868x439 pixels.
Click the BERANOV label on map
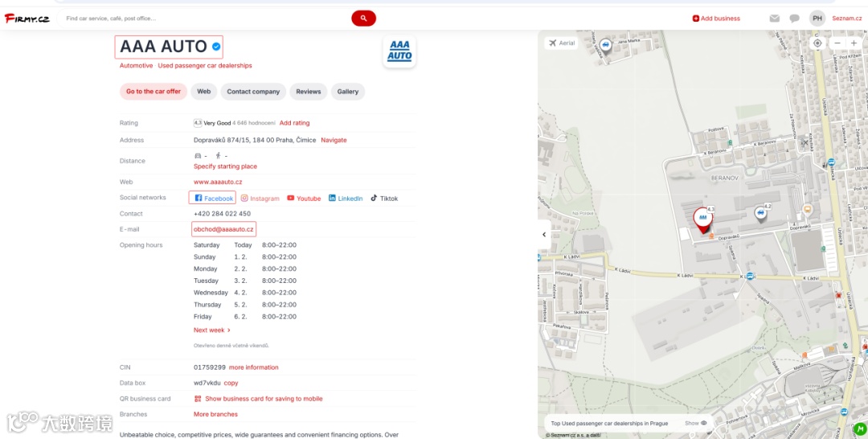pos(725,178)
